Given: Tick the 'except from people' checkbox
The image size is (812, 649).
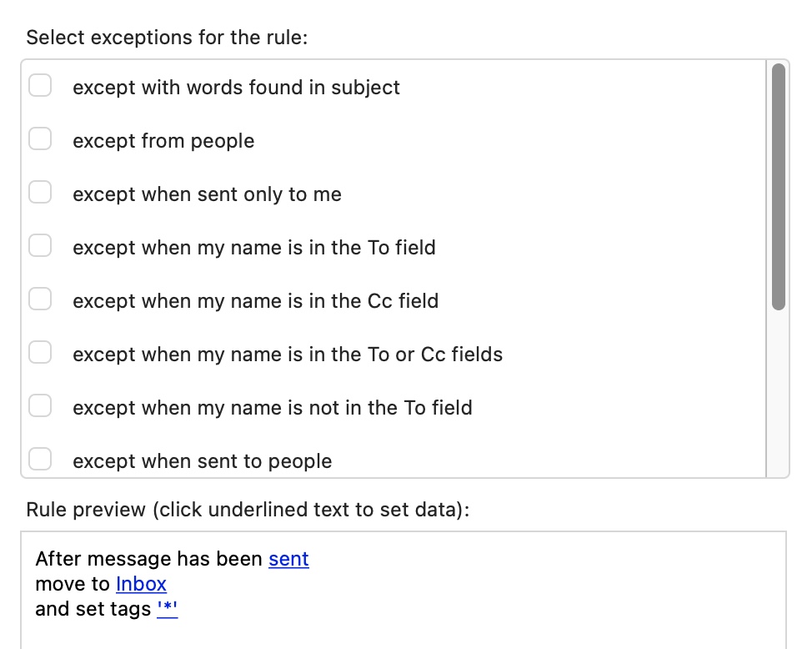Looking at the screenshot, I should (40, 139).
